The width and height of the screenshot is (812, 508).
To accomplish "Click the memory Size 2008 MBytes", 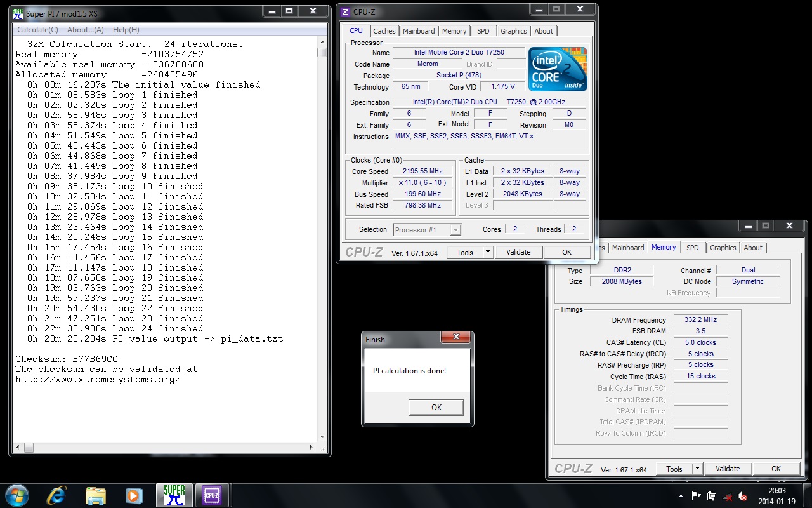I will (622, 282).
